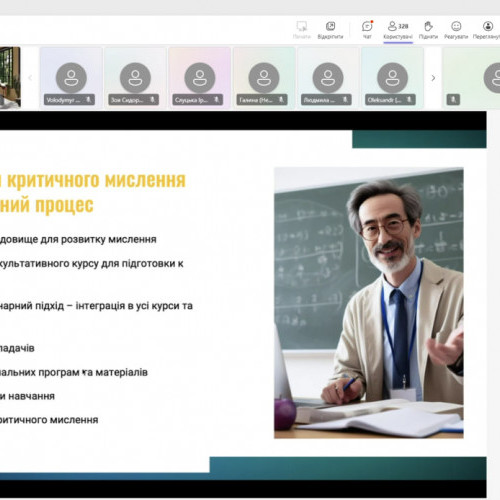Show the Користувачі participants list
This screenshot has width=500, height=500.
point(398,30)
